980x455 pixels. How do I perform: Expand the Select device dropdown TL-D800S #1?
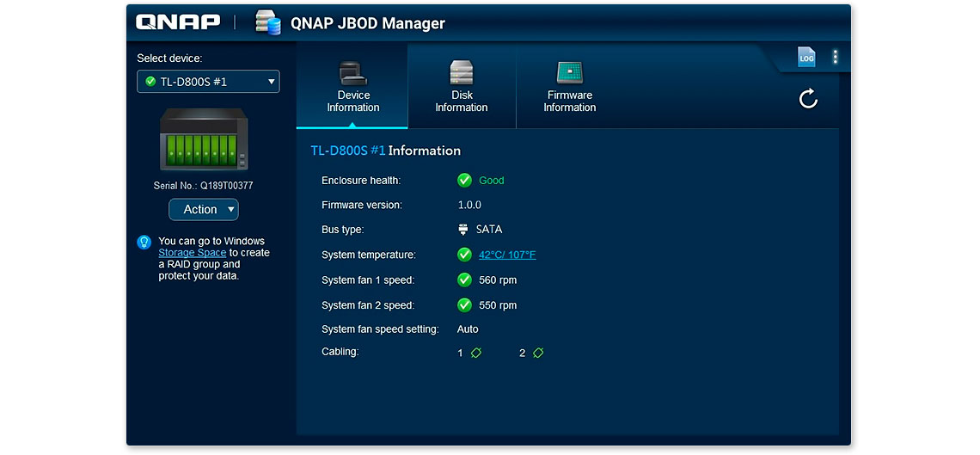[x=208, y=82]
